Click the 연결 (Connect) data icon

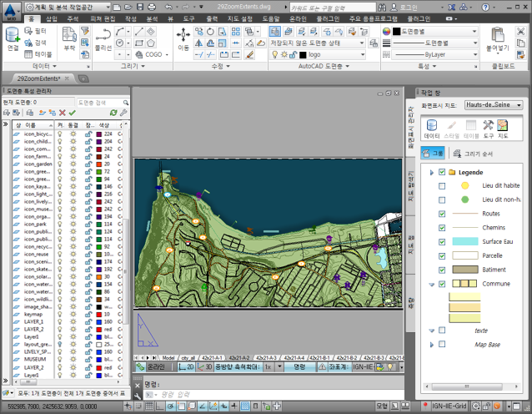click(x=13, y=37)
